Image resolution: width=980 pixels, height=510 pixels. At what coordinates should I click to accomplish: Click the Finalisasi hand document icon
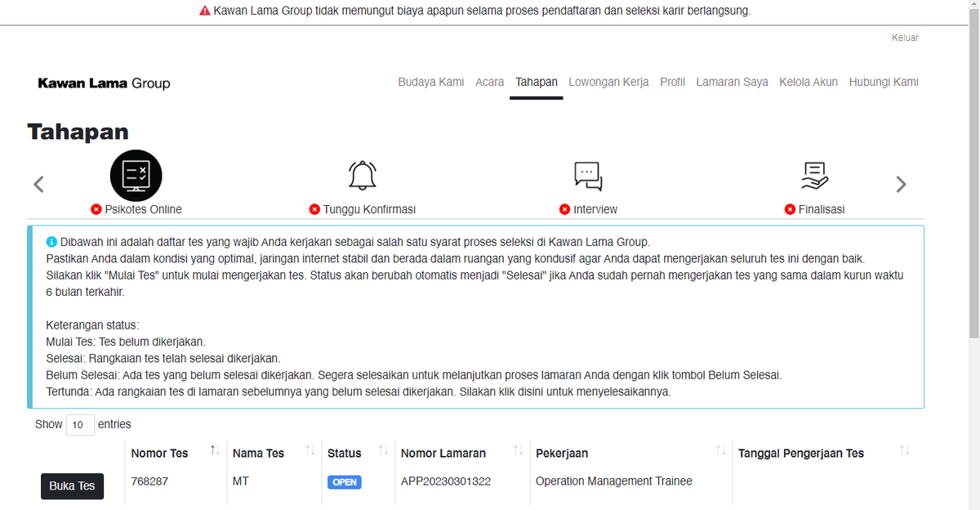[814, 176]
